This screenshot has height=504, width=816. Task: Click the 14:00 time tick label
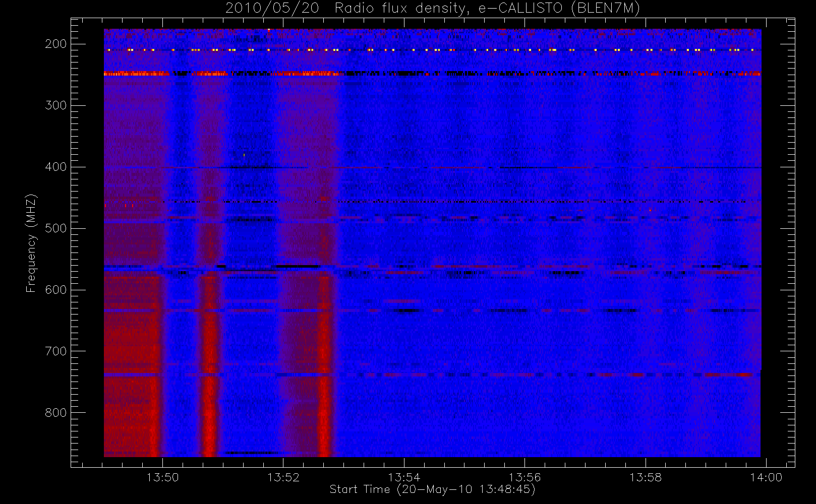coord(766,477)
